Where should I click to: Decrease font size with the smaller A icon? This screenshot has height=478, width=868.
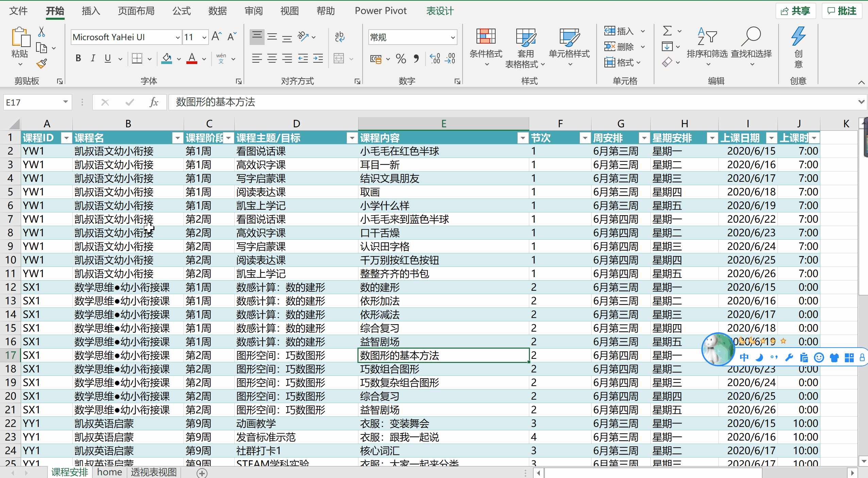pos(232,36)
